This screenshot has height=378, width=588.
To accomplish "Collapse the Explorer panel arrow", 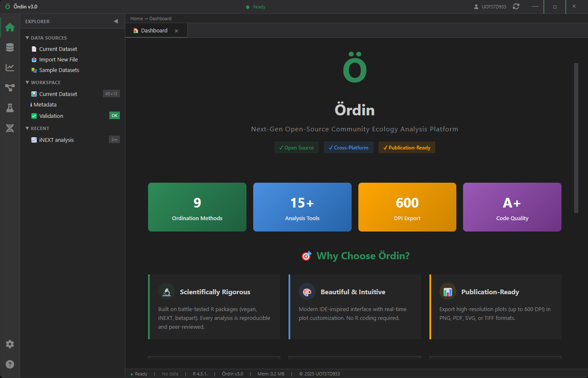I will (115, 21).
